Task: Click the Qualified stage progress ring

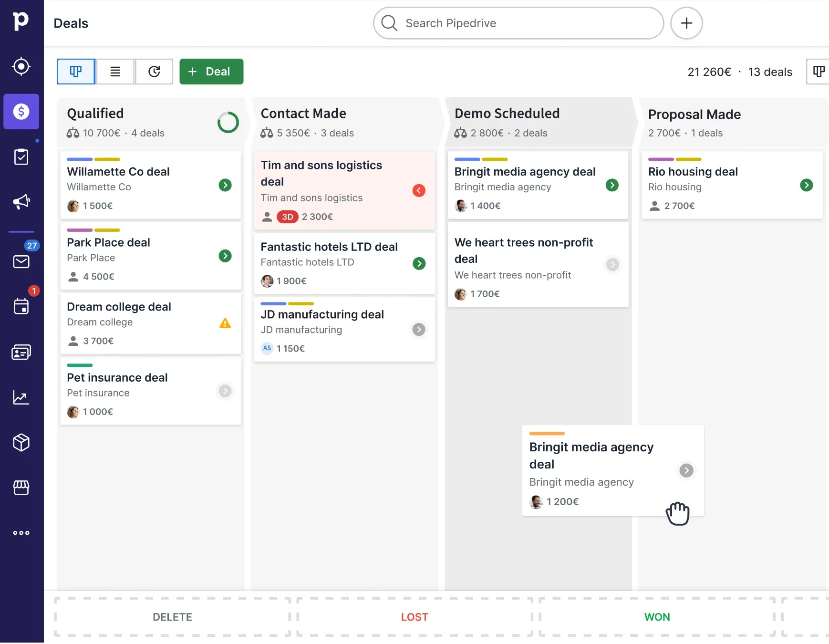Action: click(x=228, y=123)
